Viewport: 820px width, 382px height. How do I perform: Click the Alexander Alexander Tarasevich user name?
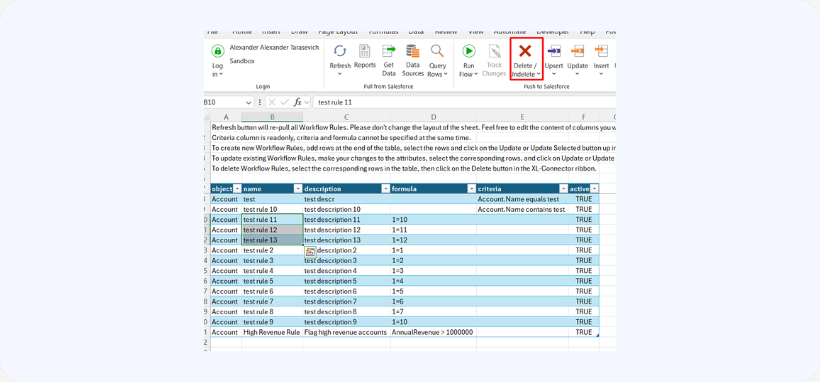(274, 48)
